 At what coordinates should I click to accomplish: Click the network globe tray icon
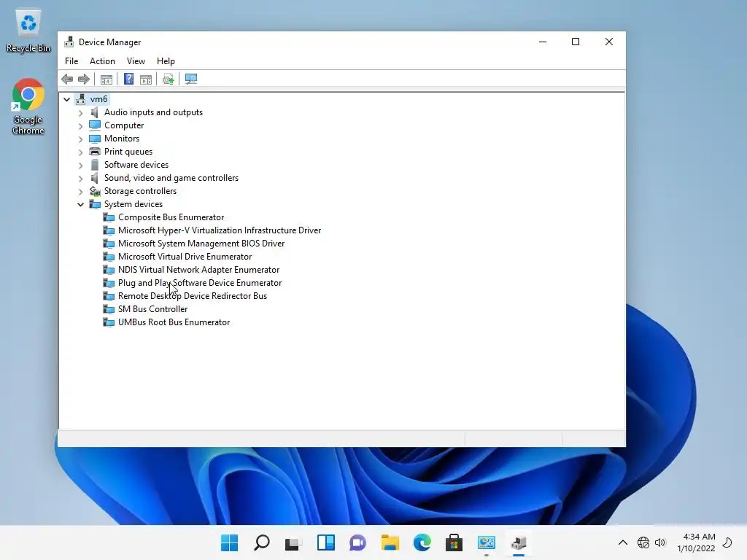[x=643, y=542]
